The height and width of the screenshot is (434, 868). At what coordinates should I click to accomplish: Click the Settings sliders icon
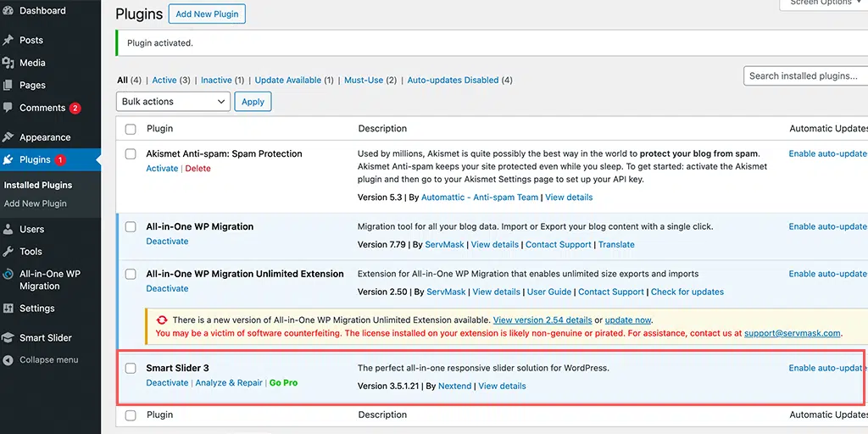[x=7, y=309]
